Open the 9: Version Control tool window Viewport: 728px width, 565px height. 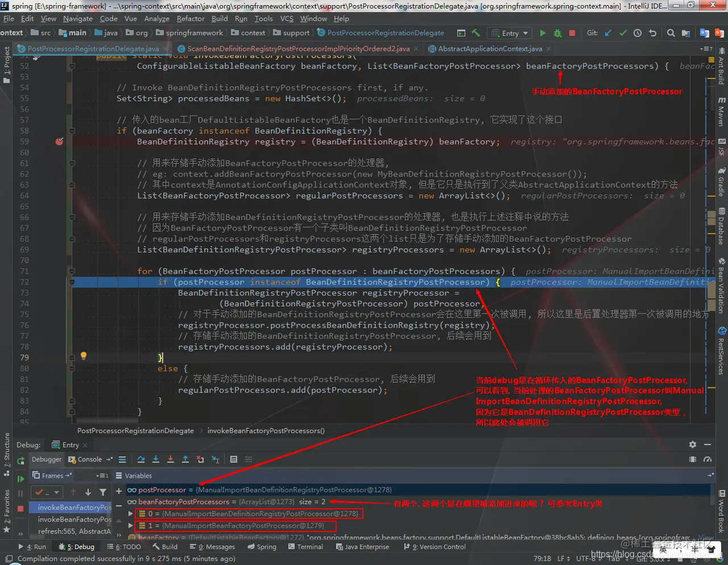[435, 547]
